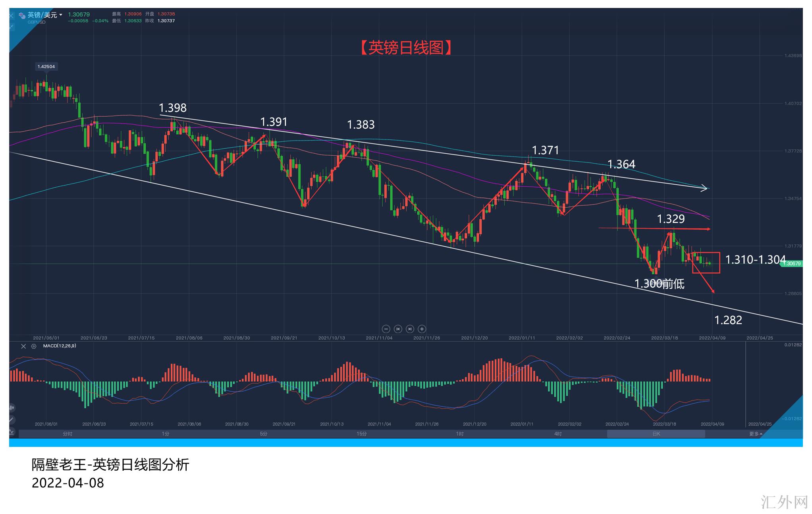Click the scroll-to-latest-candles icon
This screenshot has height=514, width=812.
[410, 329]
